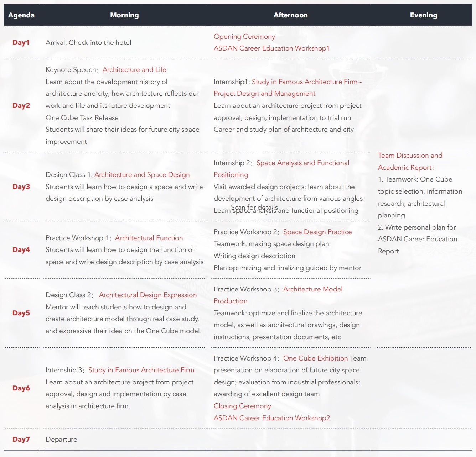The width and height of the screenshot is (476, 457).
Task: Click red 'Architectural Design Expression' title
Action: pyautogui.click(x=148, y=295)
